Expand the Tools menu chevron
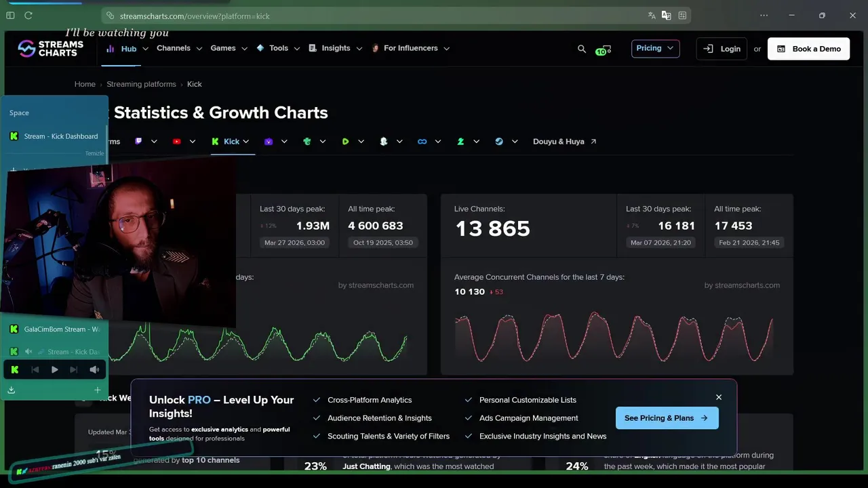The width and height of the screenshot is (868, 488). 296,49
